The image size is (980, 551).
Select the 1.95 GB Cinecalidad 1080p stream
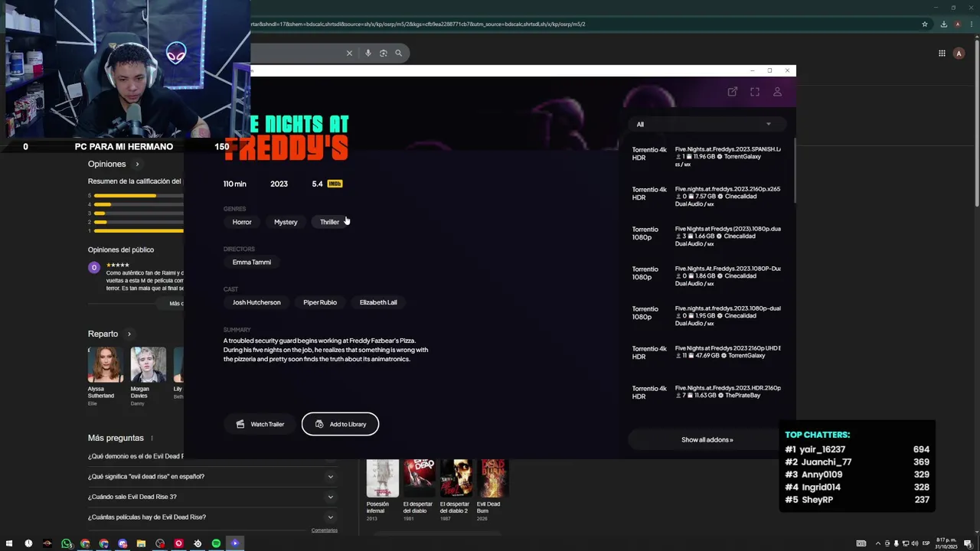pos(706,315)
